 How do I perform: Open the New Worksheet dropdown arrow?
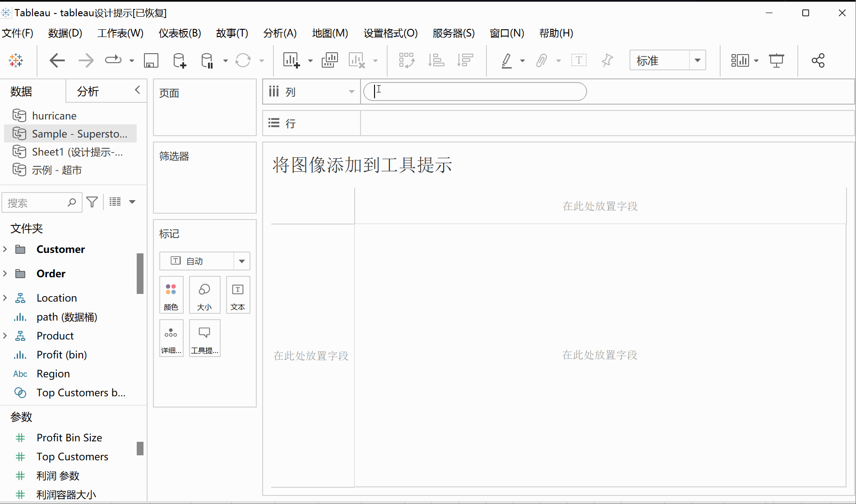click(310, 60)
